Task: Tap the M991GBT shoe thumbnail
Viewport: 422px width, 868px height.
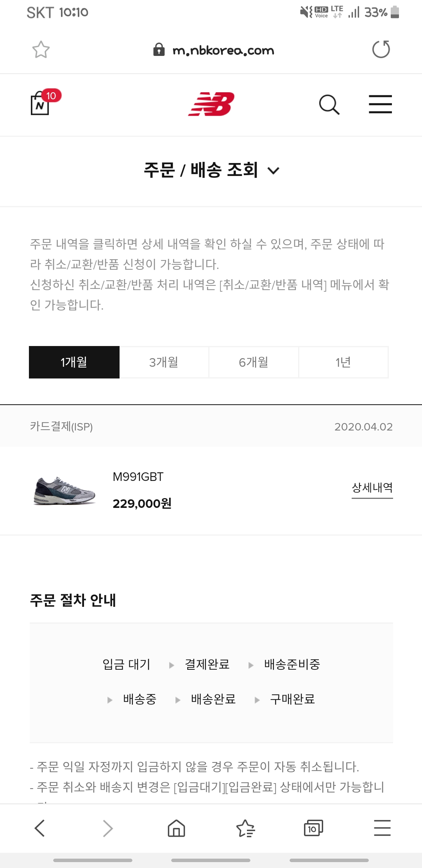Action: click(64, 490)
